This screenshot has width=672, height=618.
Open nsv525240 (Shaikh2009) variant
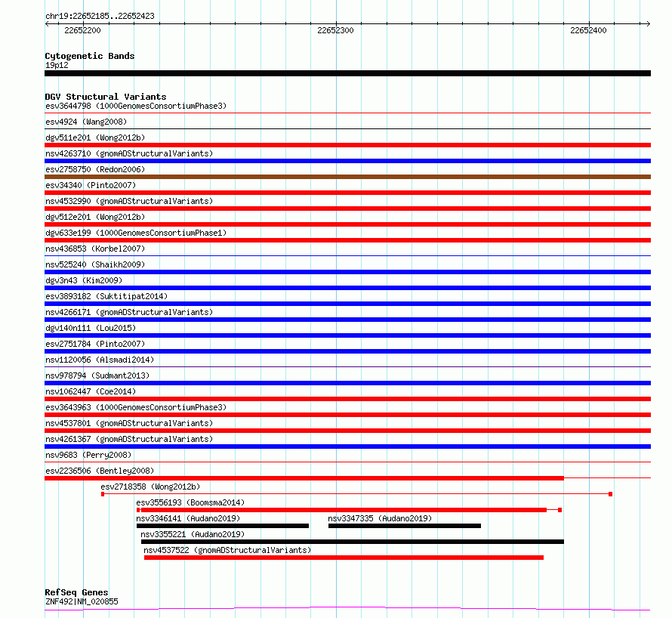point(95,264)
